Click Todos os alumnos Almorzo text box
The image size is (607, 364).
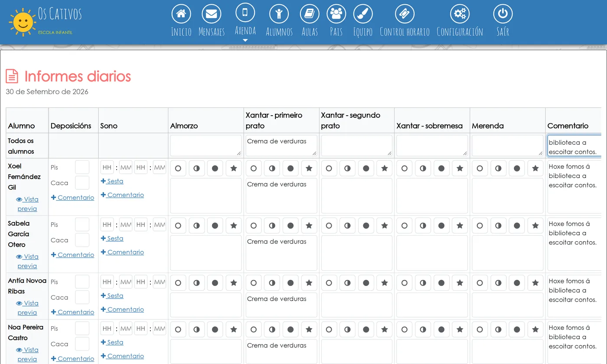coord(206,146)
